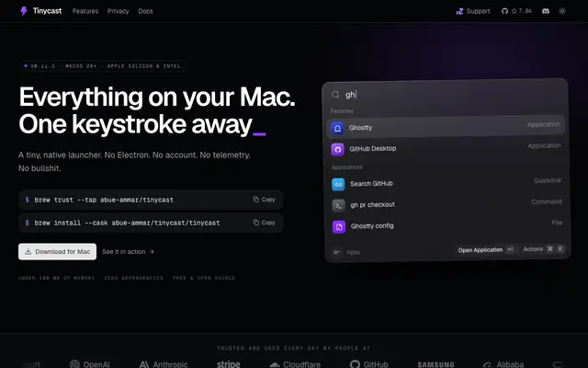Image resolution: width=588 pixels, height=368 pixels.
Task: Click the Support logo icon
Action: click(459, 11)
